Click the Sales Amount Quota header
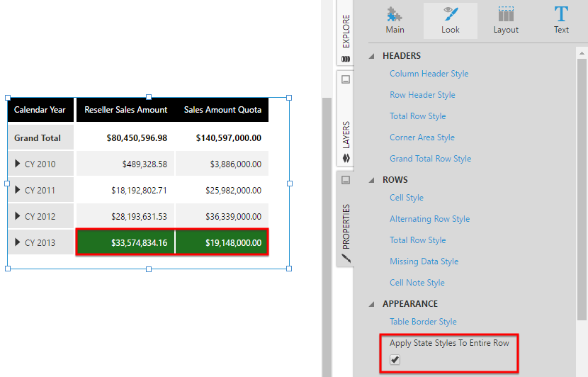This screenshot has height=377, width=588. (x=222, y=110)
